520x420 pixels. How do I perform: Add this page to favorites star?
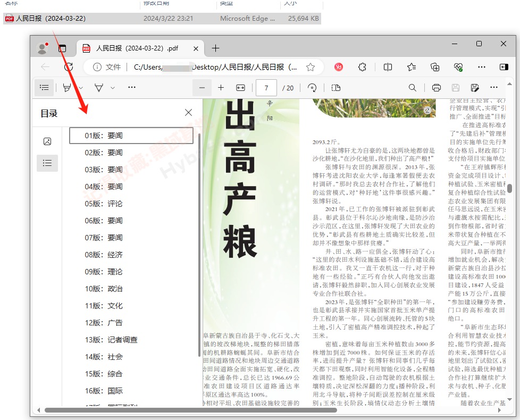tap(311, 68)
